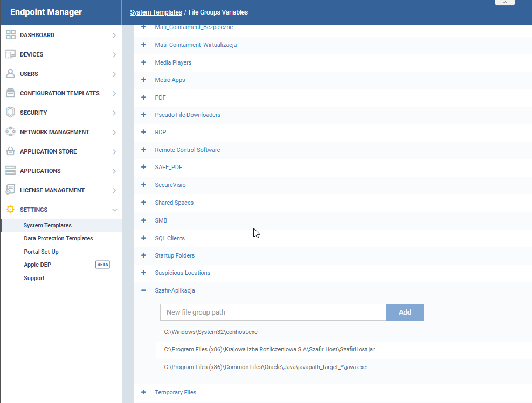Expand the Temporary Files group

[x=144, y=392]
